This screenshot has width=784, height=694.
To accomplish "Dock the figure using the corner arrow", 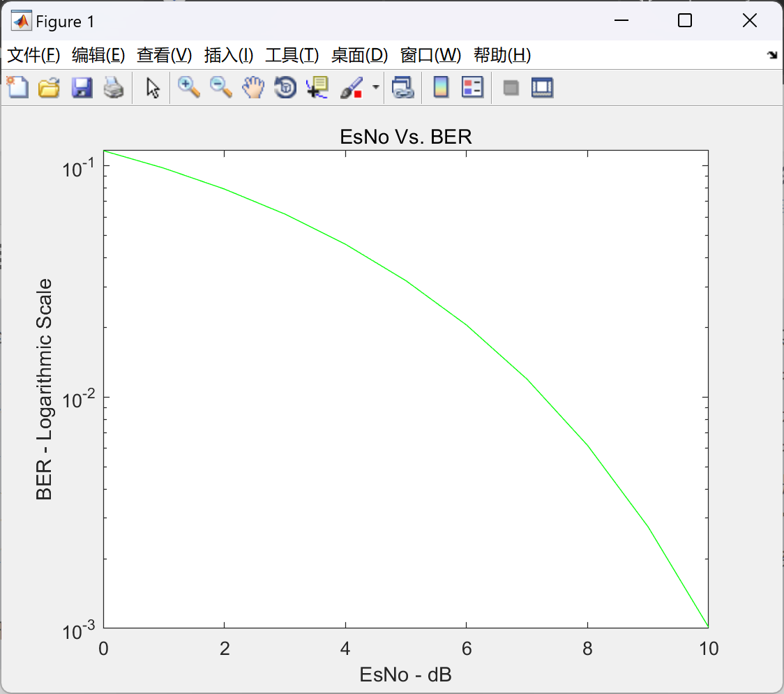I will tap(772, 55).
